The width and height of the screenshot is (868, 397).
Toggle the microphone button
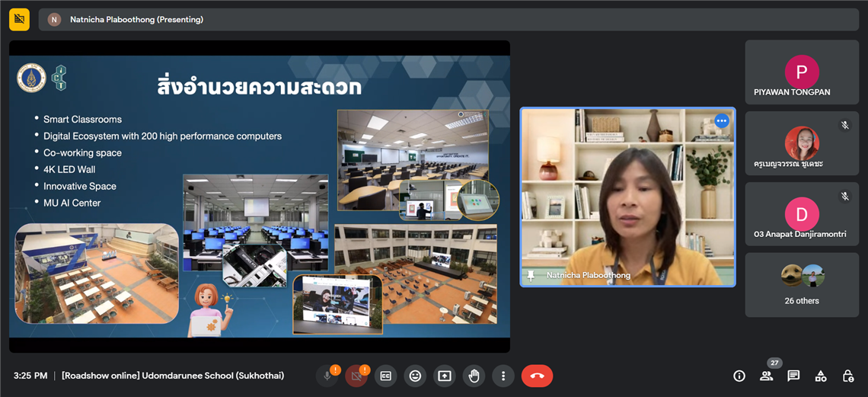coord(327,376)
